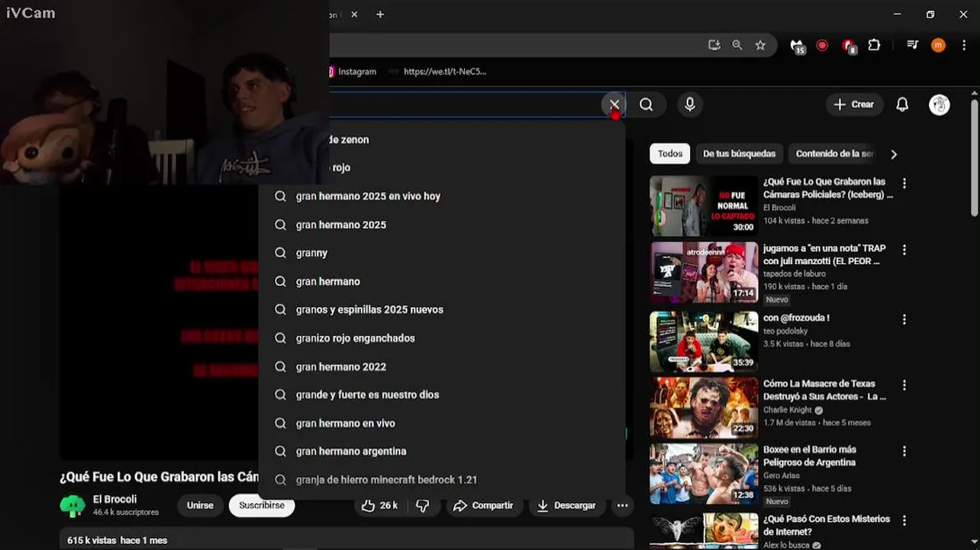The image size is (980, 550).
Task: Open a new browser tab
Action: pyautogui.click(x=380, y=15)
